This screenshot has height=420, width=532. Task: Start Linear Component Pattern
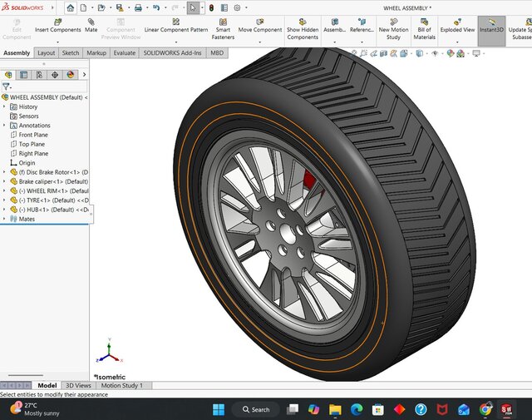[176, 26]
